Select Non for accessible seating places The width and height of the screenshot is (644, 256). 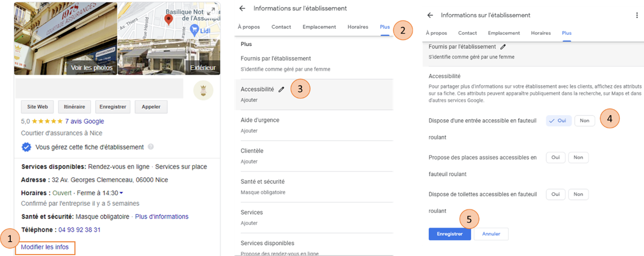click(578, 157)
